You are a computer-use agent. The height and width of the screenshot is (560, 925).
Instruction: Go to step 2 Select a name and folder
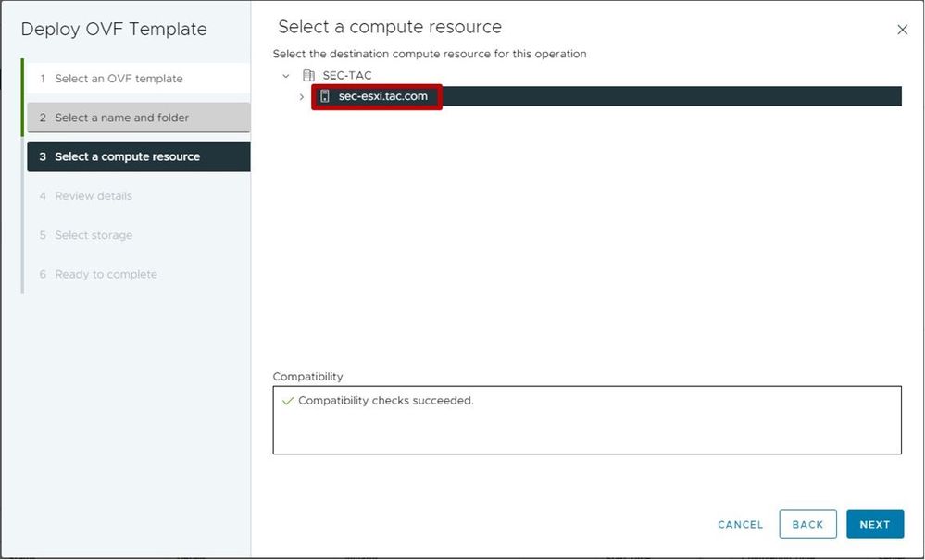139,118
